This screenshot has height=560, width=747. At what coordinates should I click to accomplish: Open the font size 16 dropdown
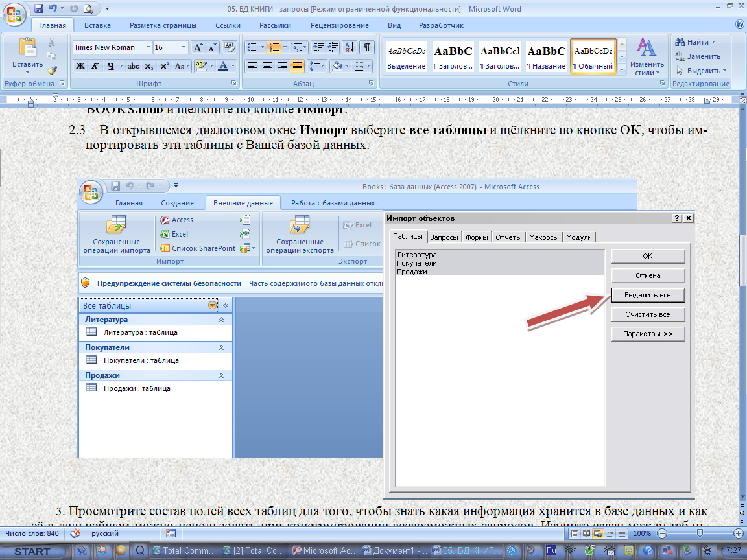coord(184,47)
